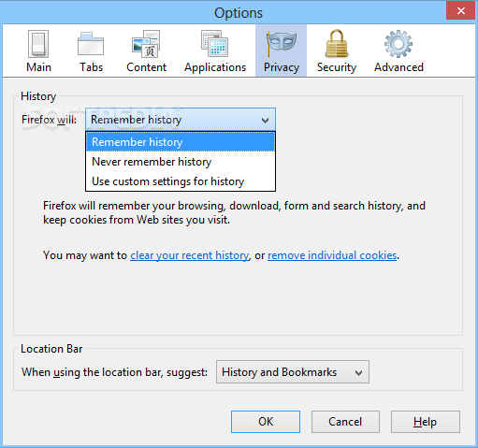Image resolution: width=478 pixels, height=448 pixels.
Task: Switch to the Applications tab label
Action: point(215,67)
